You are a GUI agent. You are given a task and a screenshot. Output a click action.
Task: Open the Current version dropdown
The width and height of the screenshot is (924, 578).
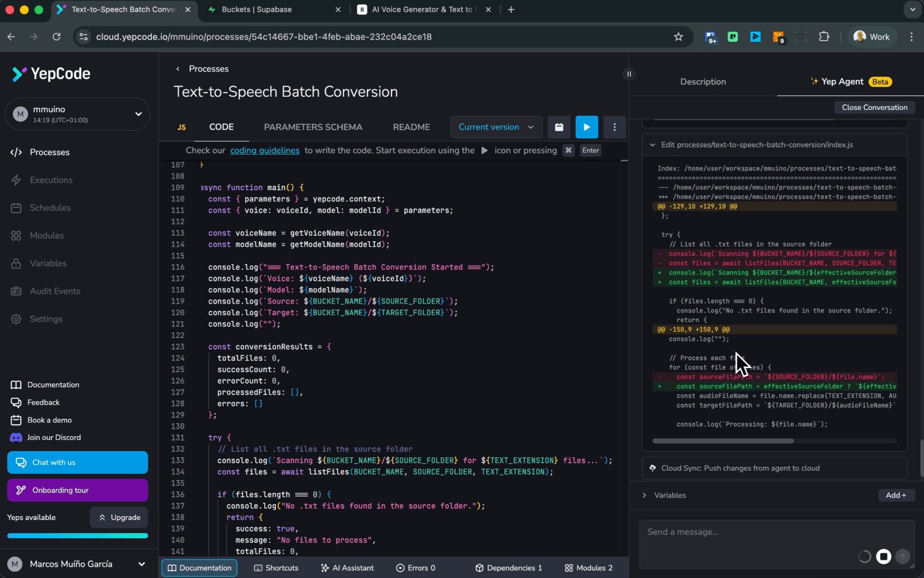tap(495, 127)
